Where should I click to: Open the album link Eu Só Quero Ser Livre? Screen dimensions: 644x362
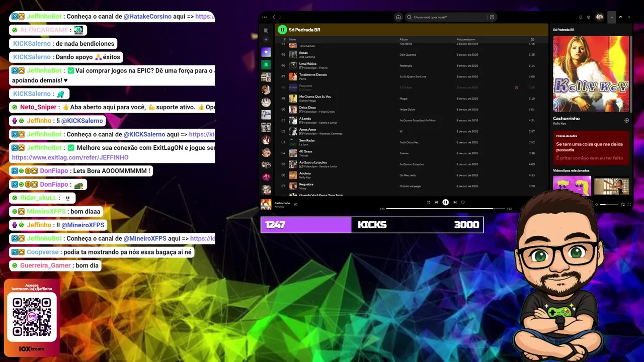pos(413,76)
